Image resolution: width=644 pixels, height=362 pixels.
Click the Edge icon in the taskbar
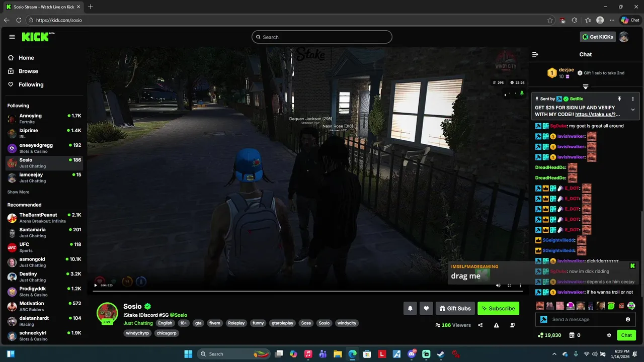pos(353,354)
